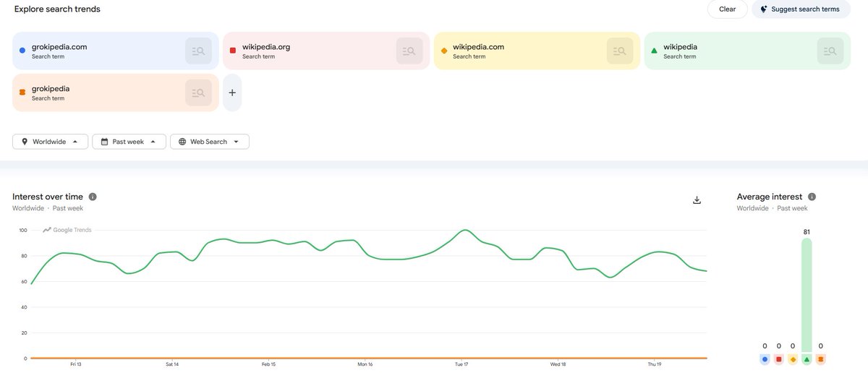Select the blue grokipedia.com legend marker
This screenshot has width=868, height=373.
(765, 359)
